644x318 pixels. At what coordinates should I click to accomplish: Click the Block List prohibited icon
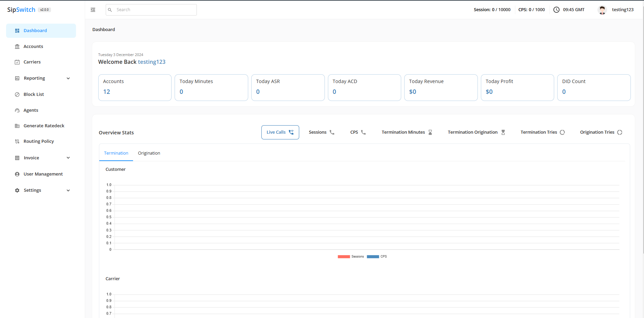pyautogui.click(x=17, y=95)
